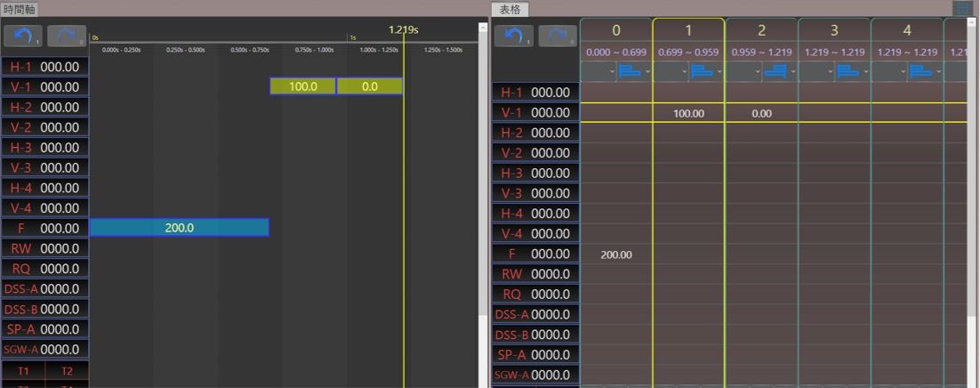Open the left dropdown under column 0
Image resolution: width=980 pixels, height=388 pixels.
pos(598,71)
